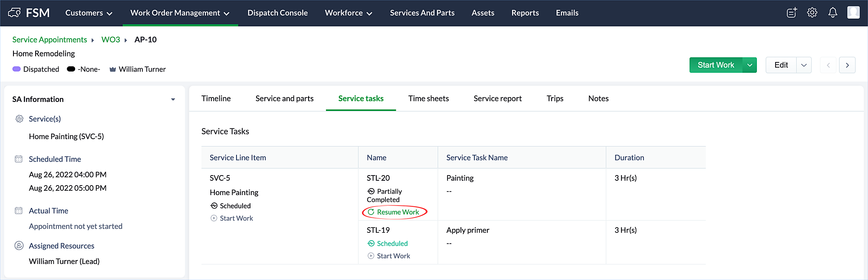This screenshot has height=280, width=868.
Task: Click the user profile avatar
Action: coord(853,13)
